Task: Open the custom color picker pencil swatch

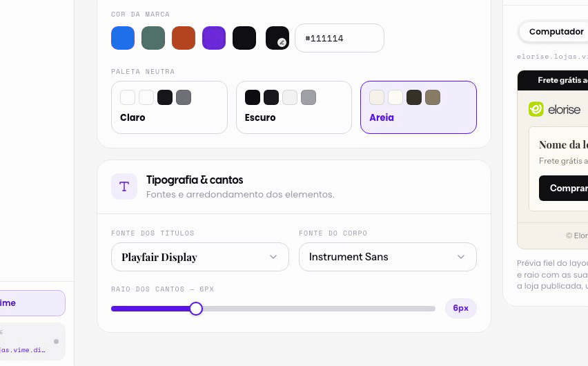Action: click(x=277, y=38)
